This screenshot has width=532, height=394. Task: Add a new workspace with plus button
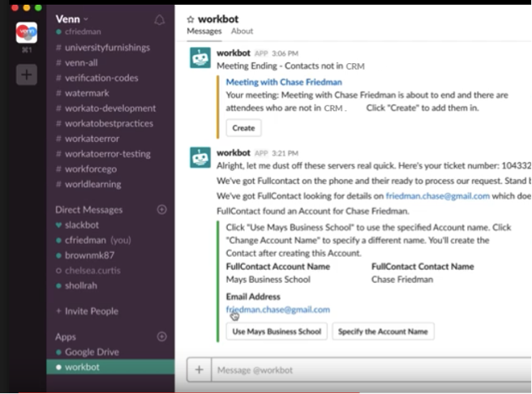[27, 75]
